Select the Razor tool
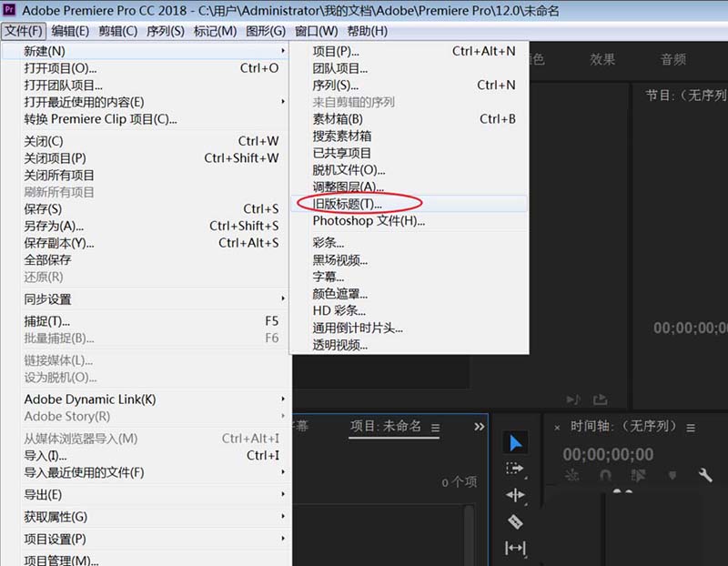 pyautogui.click(x=515, y=521)
